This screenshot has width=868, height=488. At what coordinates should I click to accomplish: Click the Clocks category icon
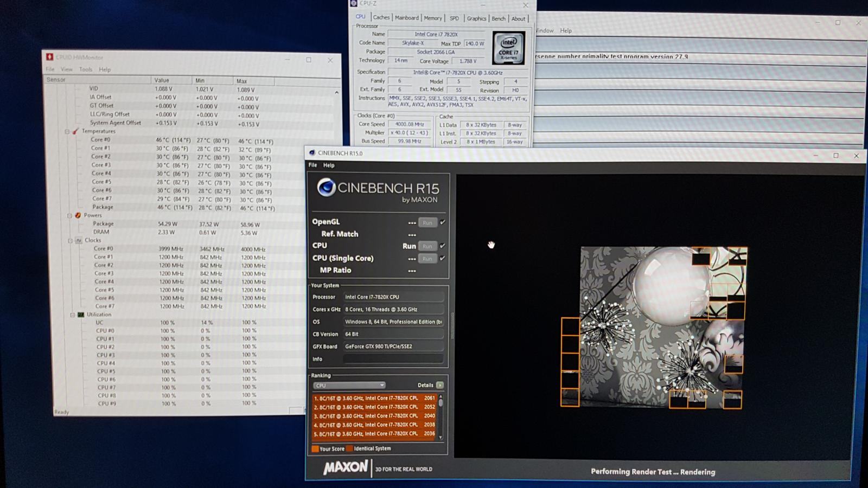point(79,240)
